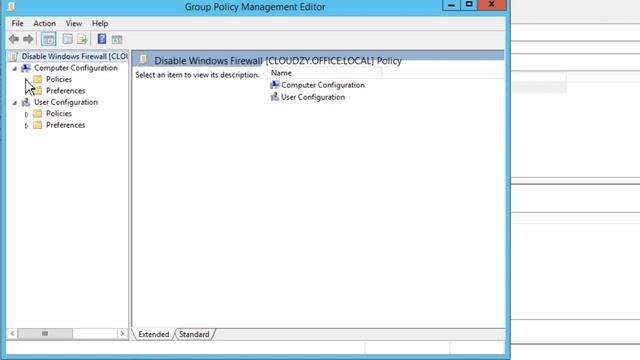Maximize the Group Policy Management Editor window
The width and height of the screenshot is (640, 360).
[x=469, y=5]
